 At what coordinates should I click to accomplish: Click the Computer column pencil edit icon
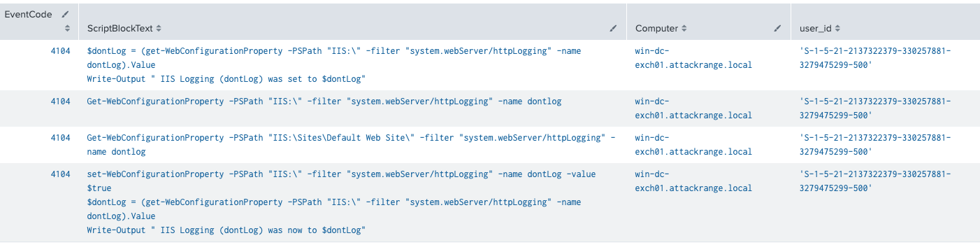pyautogui.click(x=777, y=29)
